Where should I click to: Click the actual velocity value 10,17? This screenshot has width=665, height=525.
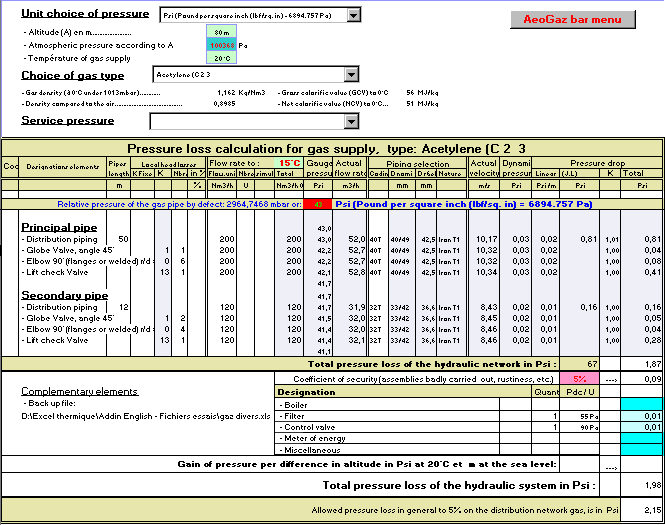(486, 239)
